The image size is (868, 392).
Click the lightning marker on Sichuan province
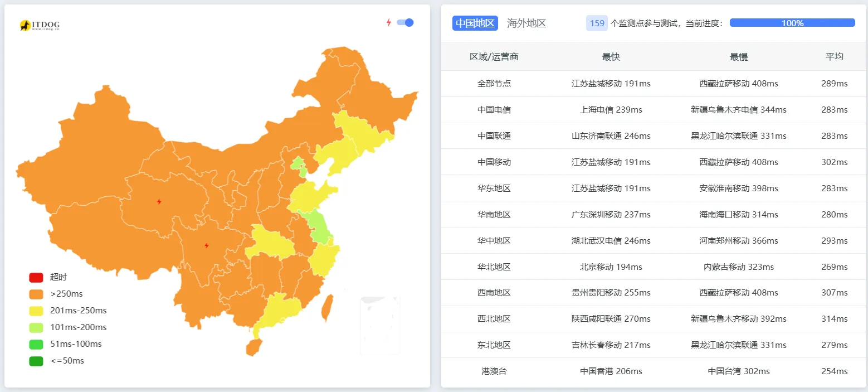(x=207, y=244)
